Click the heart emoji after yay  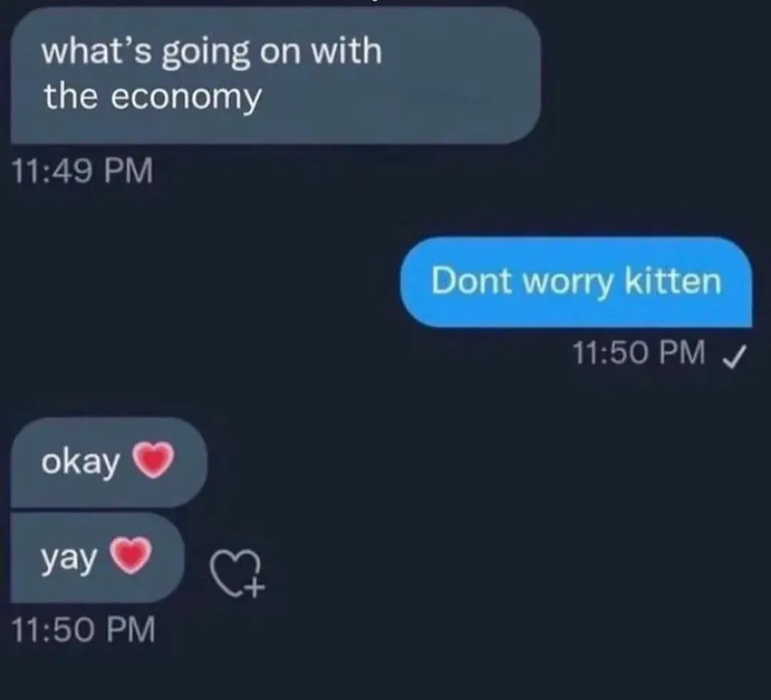[131, 555]
